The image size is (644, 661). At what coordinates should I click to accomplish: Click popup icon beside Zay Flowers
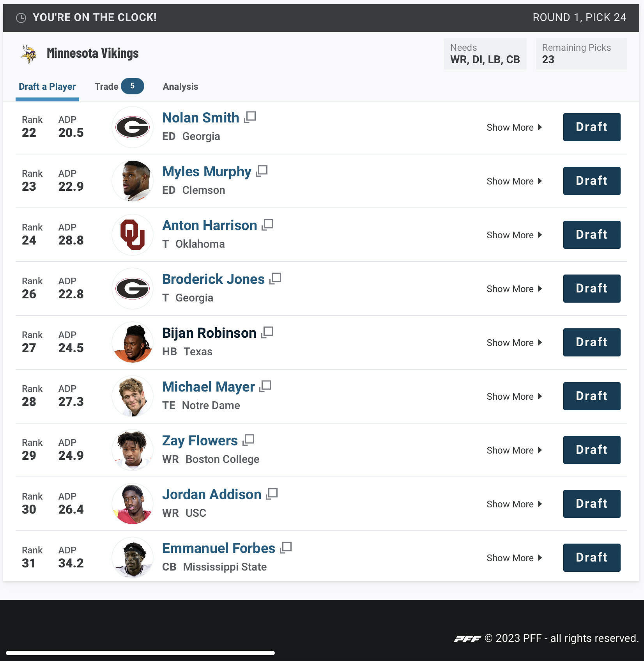click(x=248, y=440)
